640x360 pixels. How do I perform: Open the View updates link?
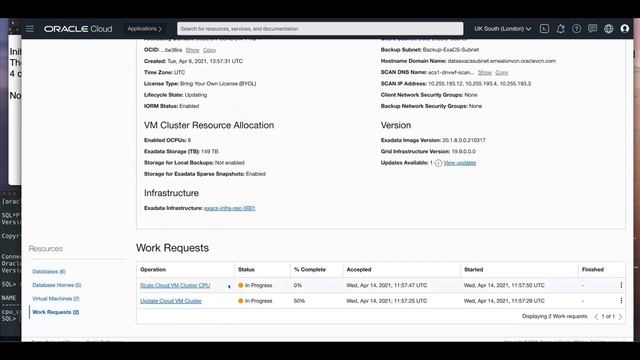coord(460,163)
